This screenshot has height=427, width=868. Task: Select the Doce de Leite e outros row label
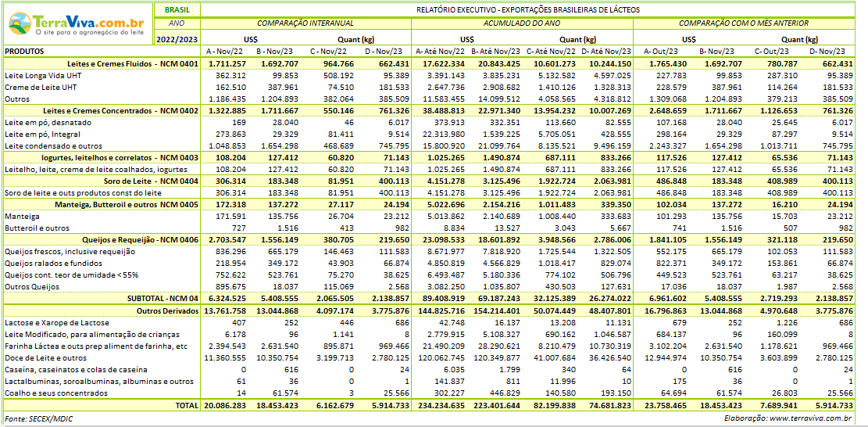[46, 357]
